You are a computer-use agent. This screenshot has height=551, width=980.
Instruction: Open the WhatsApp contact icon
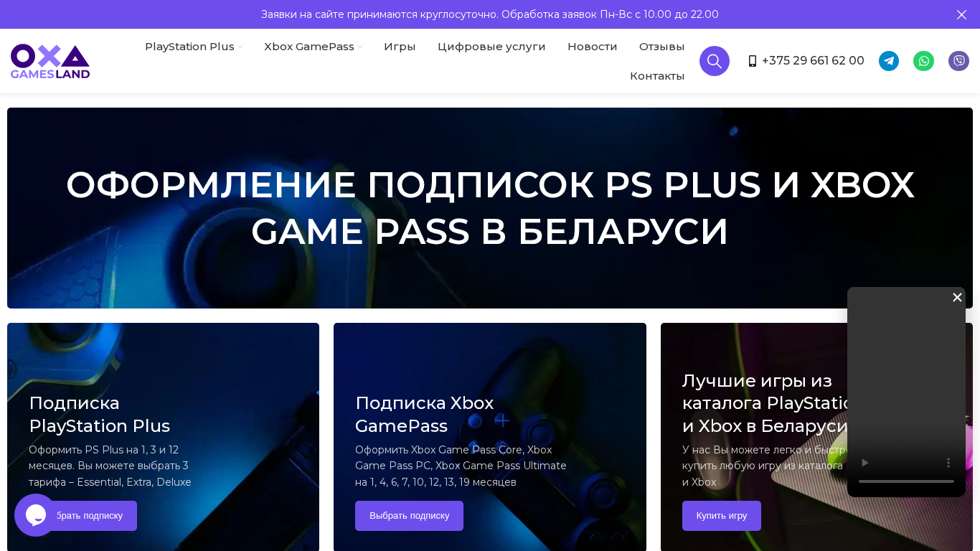pyautogui.click(x=924, y=61)
